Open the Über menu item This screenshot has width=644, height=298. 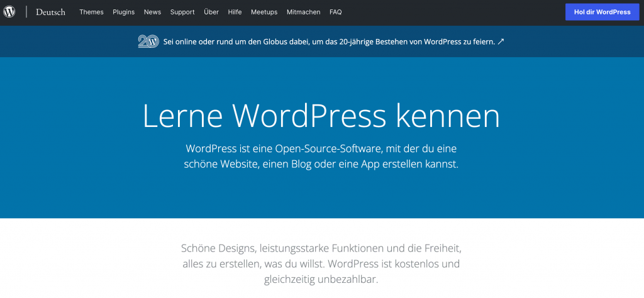[211, 12]
